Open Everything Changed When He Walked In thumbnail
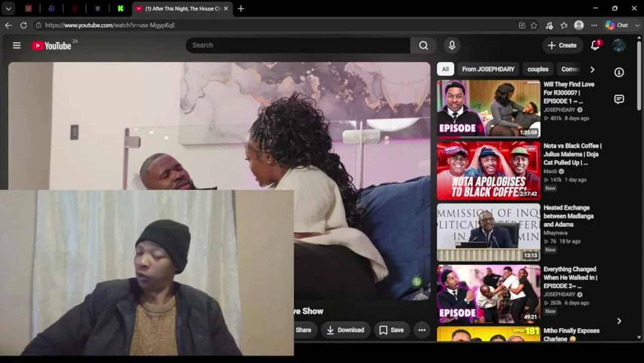This screenshot has height=363, width=644. coord(488,294)
